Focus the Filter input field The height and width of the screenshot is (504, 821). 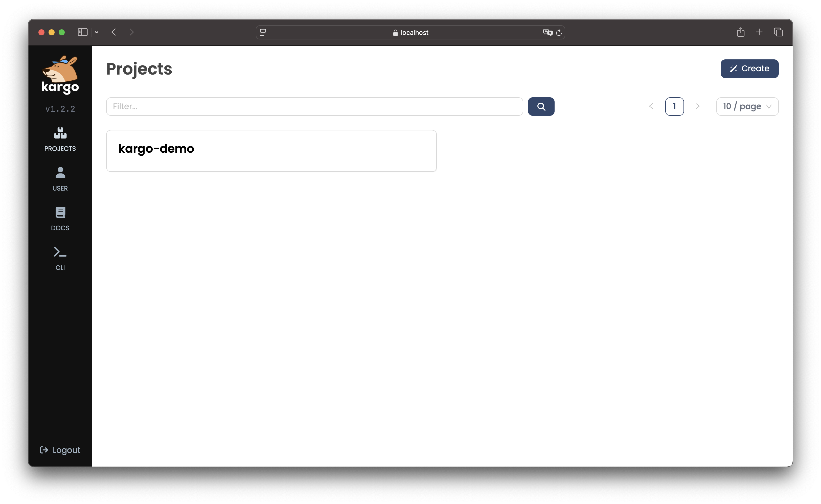314,106
